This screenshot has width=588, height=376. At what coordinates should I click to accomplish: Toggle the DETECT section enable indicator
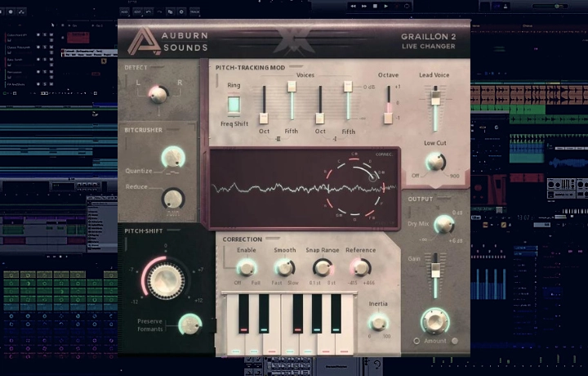[x=157, y=67]
